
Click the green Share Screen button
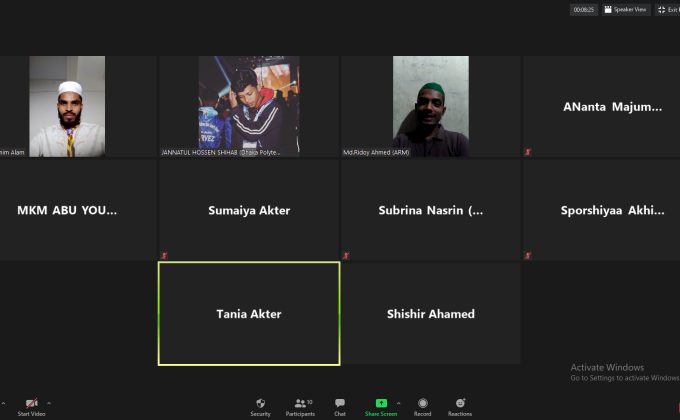click(381, 407)
